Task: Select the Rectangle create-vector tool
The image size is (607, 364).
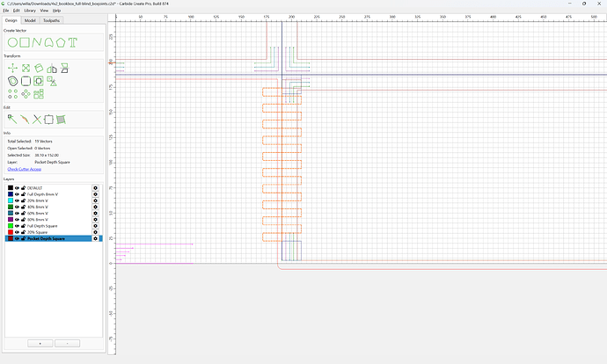Action: click(25, 42)
